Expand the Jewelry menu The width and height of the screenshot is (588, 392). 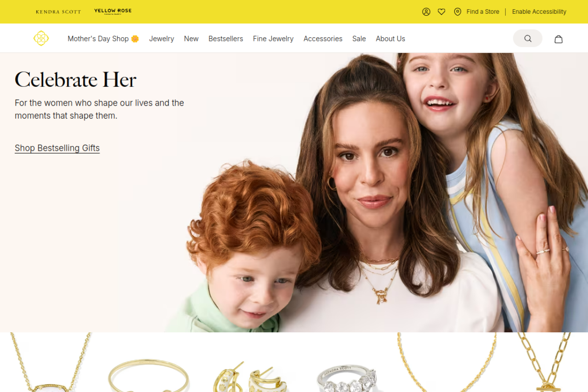(x=162, y=39)
